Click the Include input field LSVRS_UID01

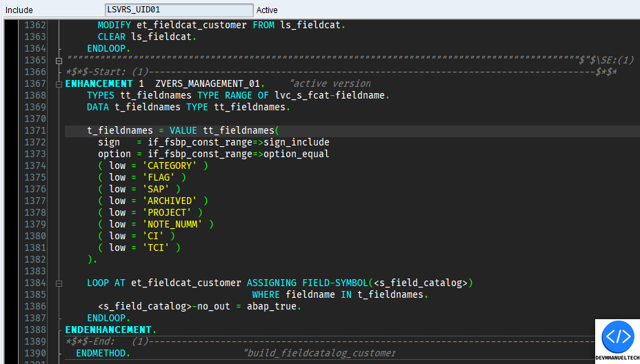(179, 10)
